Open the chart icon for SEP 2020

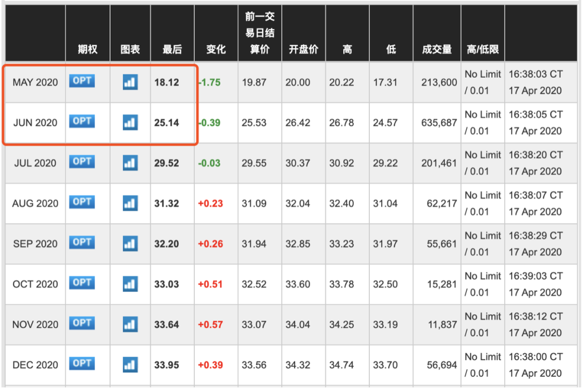pos(130,244)
